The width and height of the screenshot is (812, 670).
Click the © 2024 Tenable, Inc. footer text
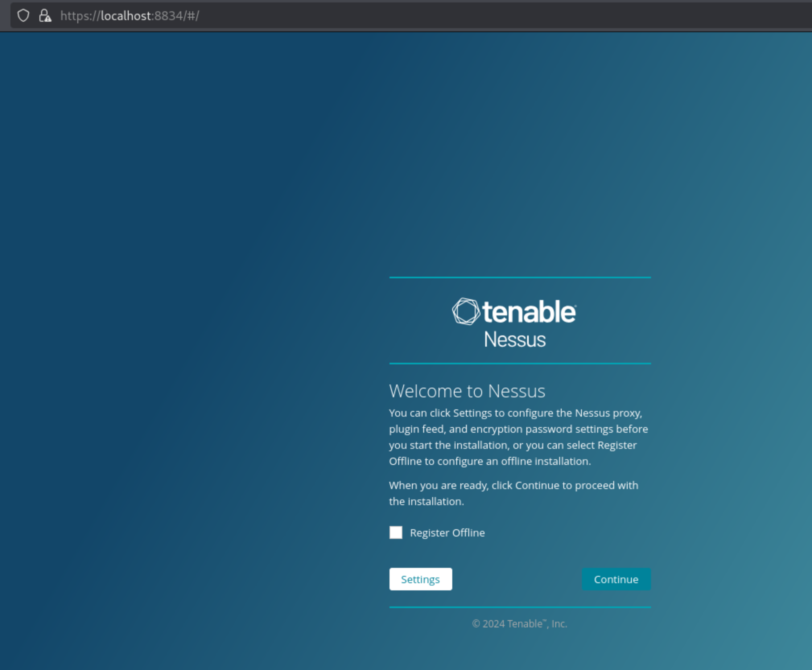click(x=519, y=624)
